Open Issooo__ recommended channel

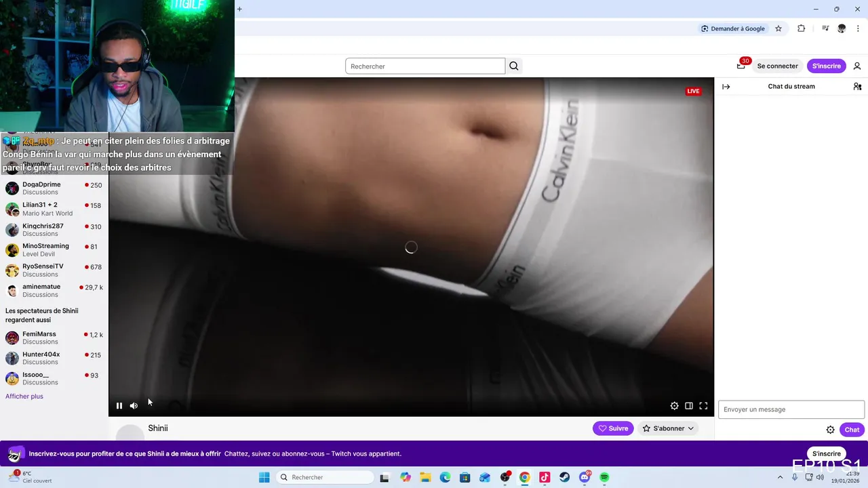coord(54,378)
